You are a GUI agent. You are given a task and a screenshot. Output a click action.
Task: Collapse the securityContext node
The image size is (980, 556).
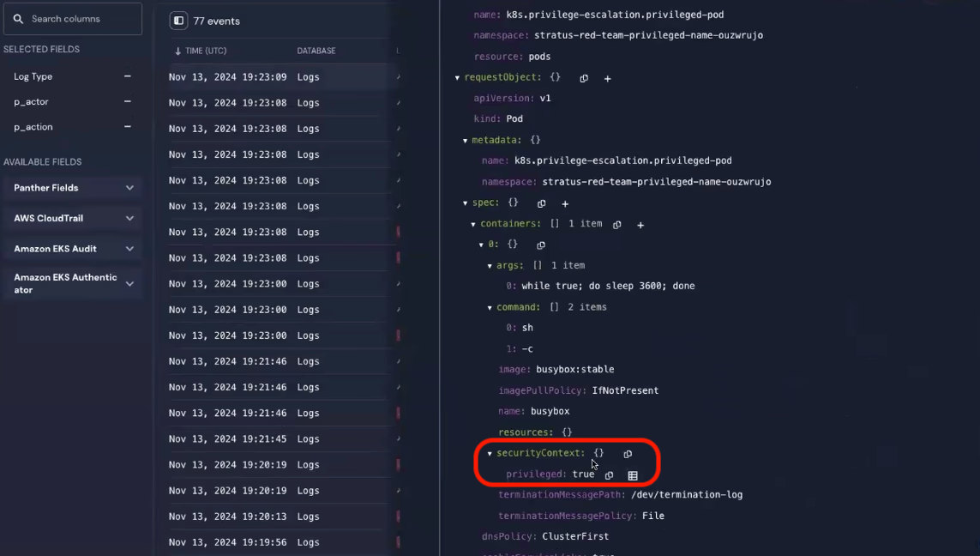click(x=489, y=453)
